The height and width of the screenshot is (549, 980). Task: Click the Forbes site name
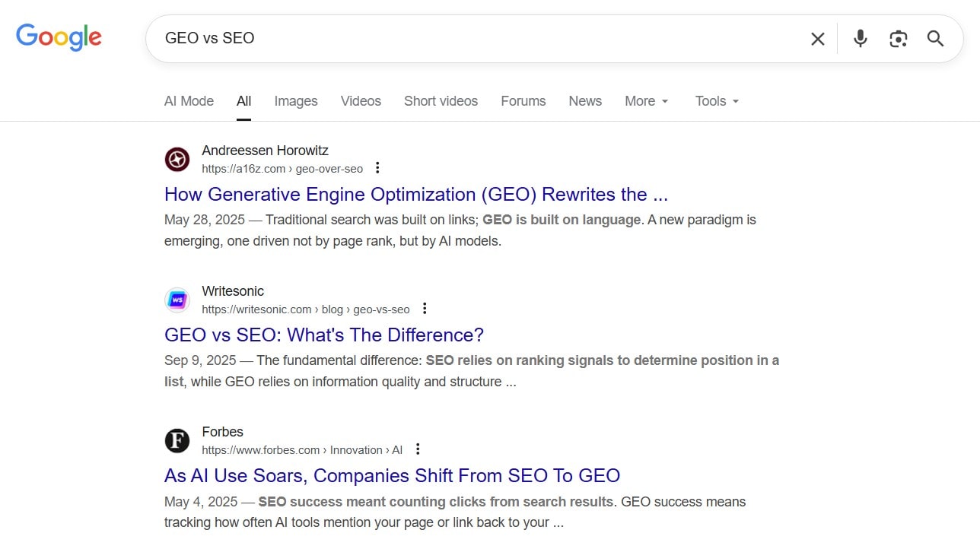pyautogui.click(x=222, y=432)
